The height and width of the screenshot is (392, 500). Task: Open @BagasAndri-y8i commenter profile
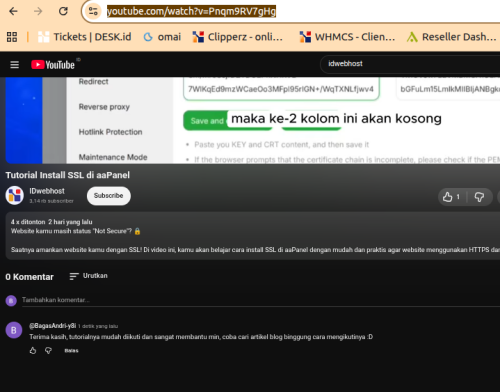tap(53, 326)
